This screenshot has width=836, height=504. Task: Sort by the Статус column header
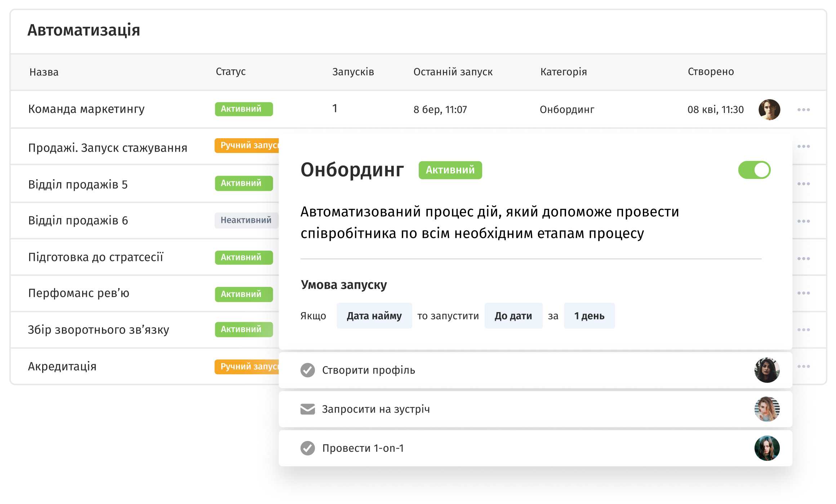pyautogui.click(x=231, y=72)
